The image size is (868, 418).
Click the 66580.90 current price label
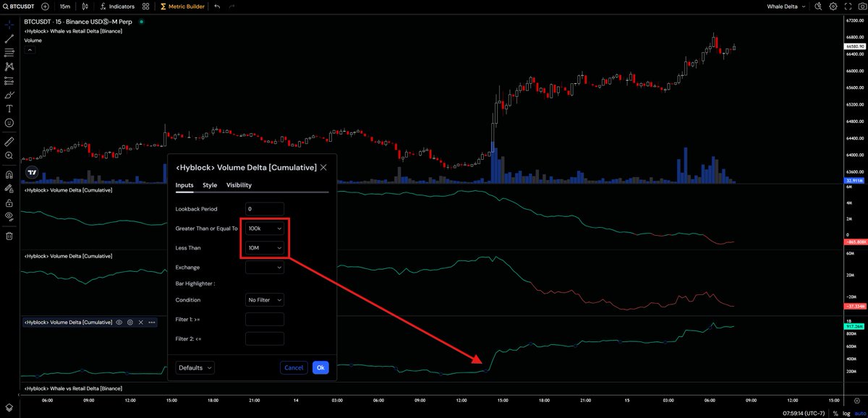(x=855, y=46)
